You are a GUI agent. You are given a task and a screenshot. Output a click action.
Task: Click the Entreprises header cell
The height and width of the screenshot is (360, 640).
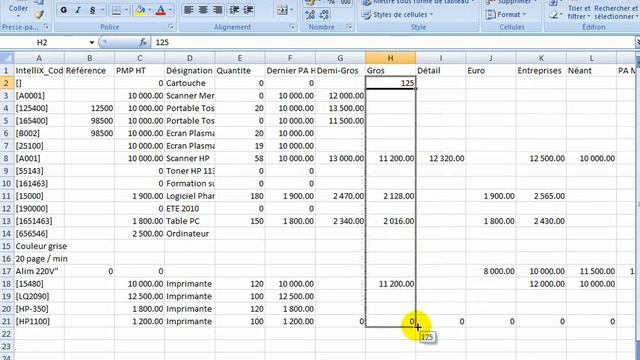(x=541, y=71)
